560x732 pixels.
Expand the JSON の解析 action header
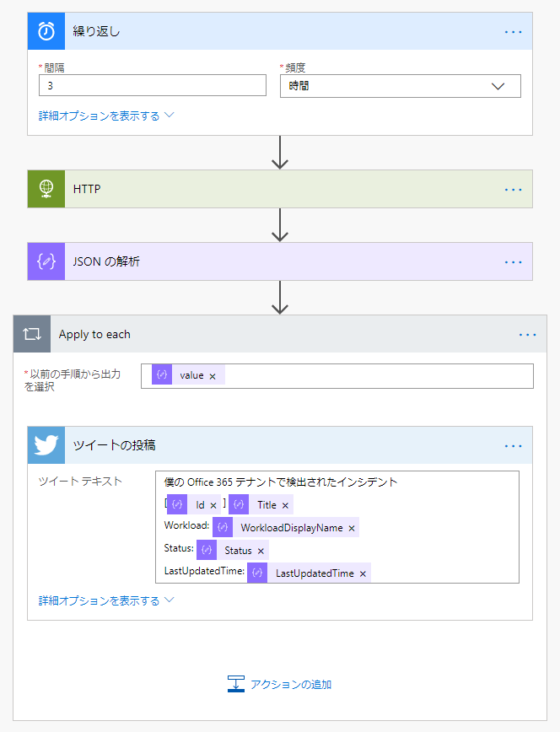point(280,261)
